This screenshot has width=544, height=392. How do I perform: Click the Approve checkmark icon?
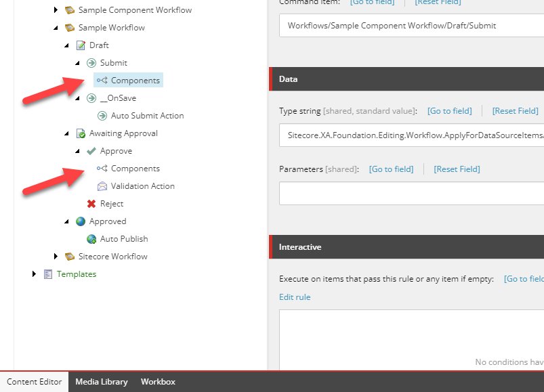pyautogui.click(x=91, y=151)
